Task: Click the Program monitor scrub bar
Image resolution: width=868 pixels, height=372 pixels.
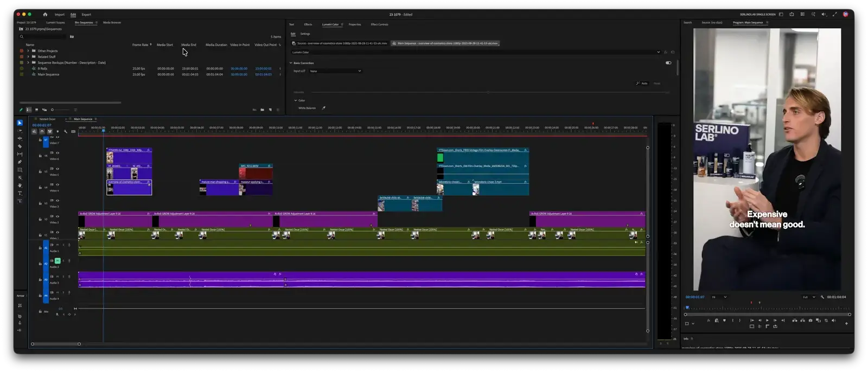Action: pyautogui.click(x=768, y=308)
